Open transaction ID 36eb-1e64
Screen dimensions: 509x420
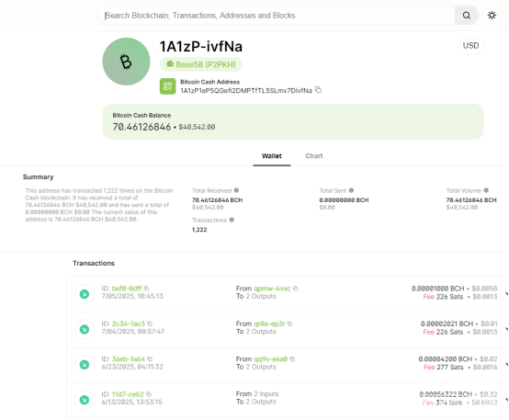129,359
